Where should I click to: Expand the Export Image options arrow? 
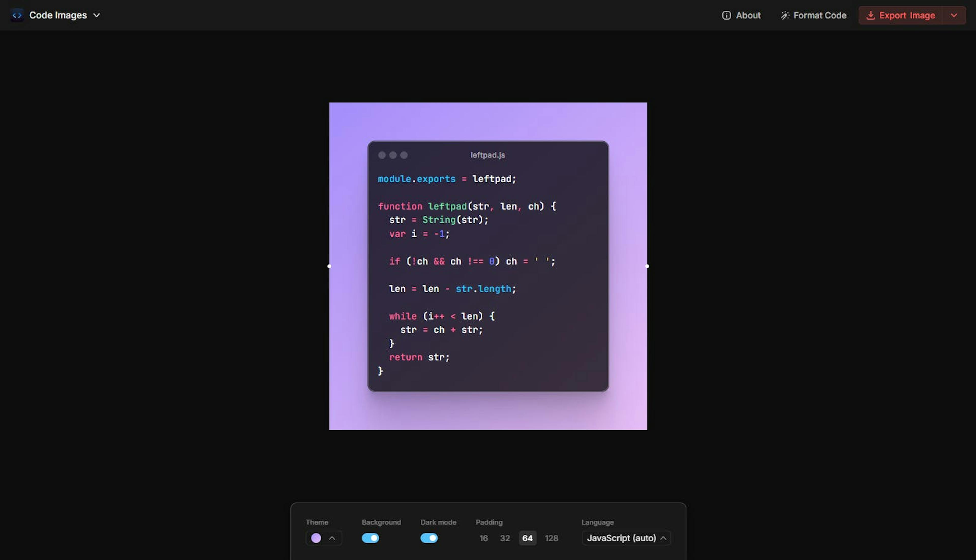[x=954, y=15]
